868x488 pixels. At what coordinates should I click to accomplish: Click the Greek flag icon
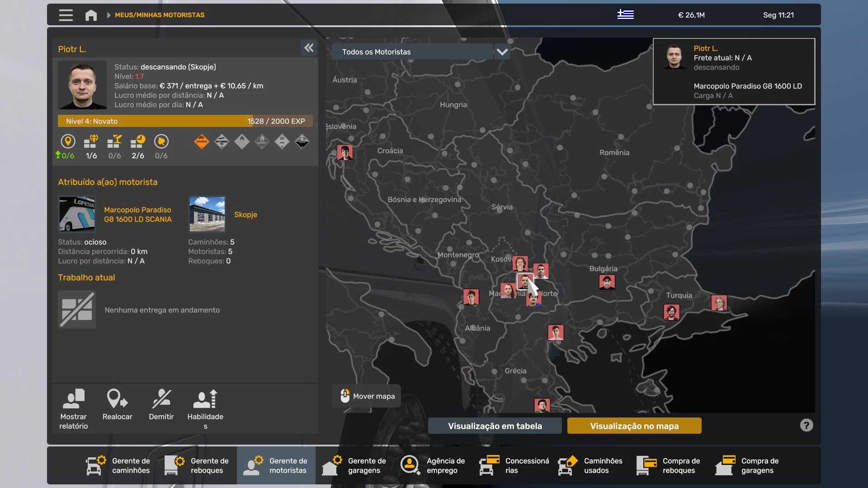[x=625, y=14]
